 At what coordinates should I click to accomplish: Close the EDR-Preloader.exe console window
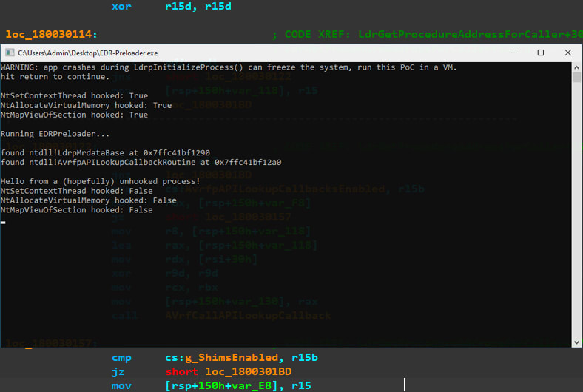click(x=567, y=53)
